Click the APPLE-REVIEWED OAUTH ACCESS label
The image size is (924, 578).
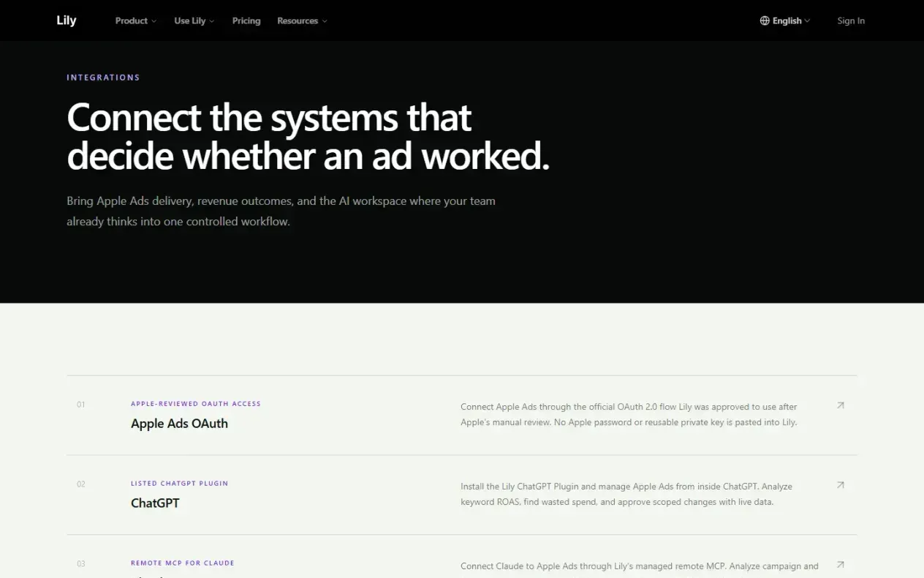(x=196, y=404)
